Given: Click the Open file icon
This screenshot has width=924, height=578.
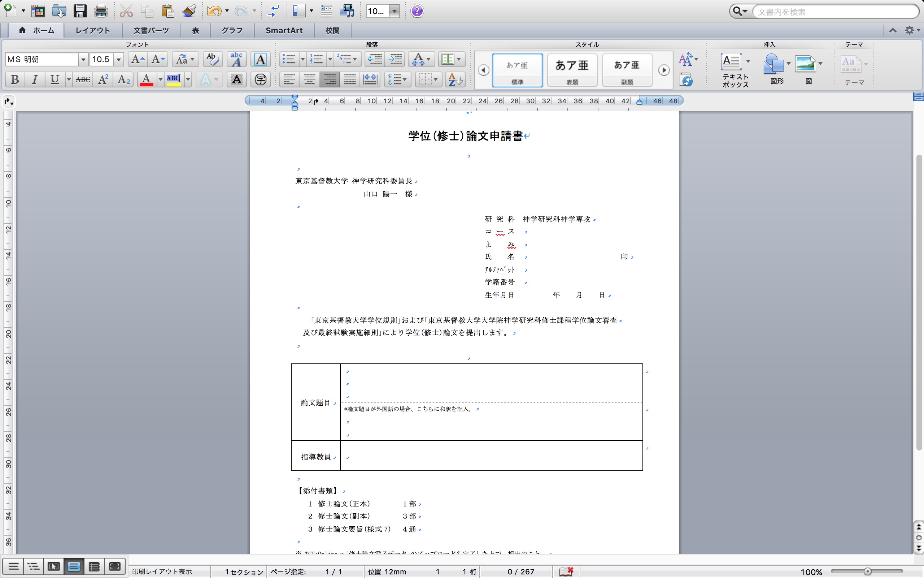Looking at the screenshot, I should pyautogui.click(x=59, y=11).
